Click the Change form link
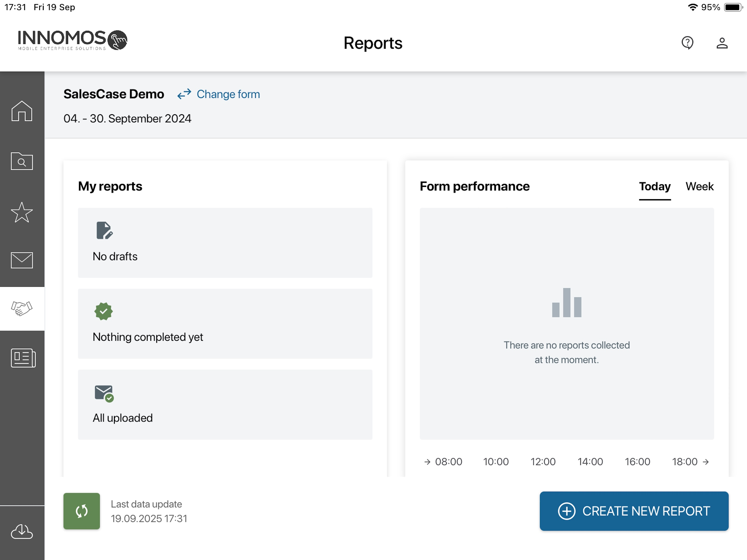 click(x=228, y=94)
